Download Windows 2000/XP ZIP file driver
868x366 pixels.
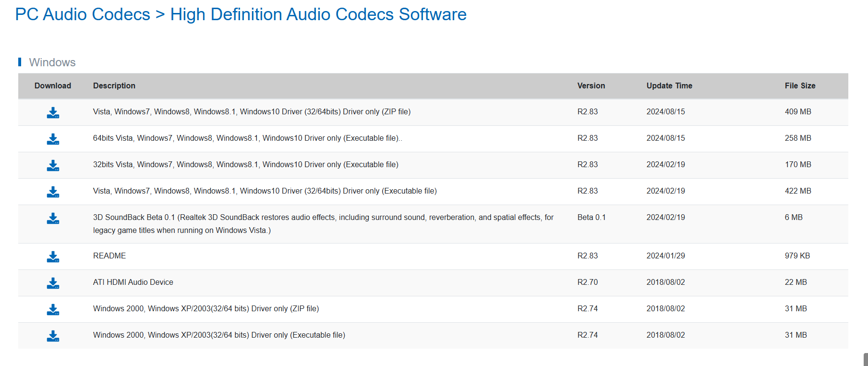53,310
